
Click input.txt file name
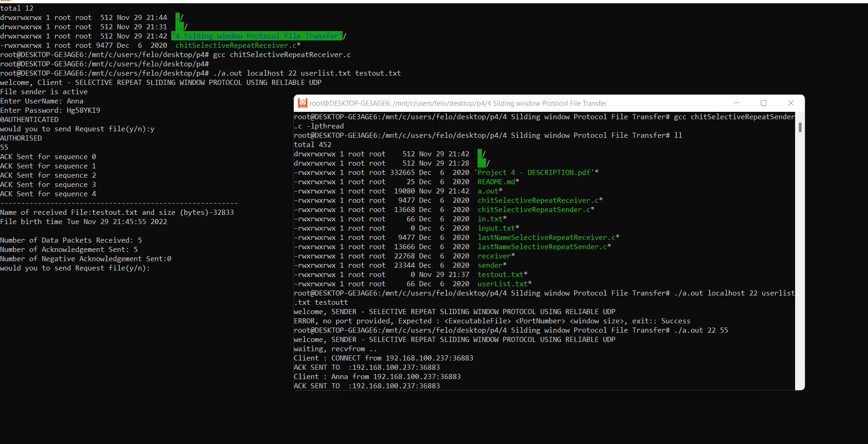tap(496, 228)
